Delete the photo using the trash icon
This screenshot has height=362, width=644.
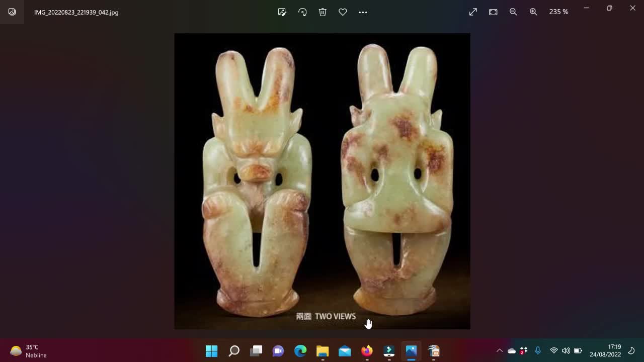click(x=323, y=12)
